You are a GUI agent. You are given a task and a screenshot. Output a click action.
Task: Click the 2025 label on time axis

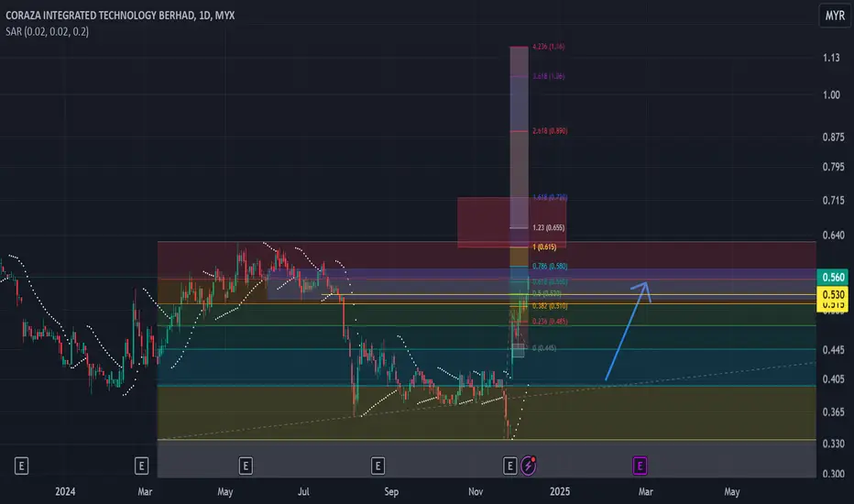click(560, 491)
